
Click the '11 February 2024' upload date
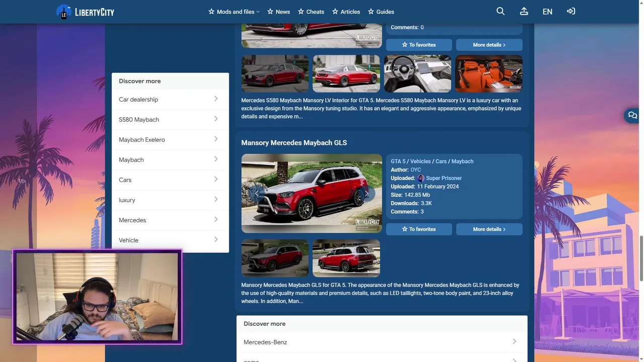[x=438, y=187]
